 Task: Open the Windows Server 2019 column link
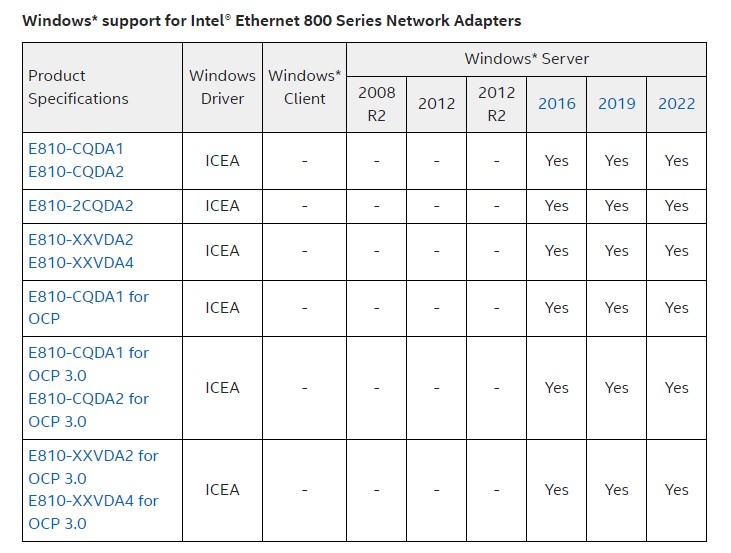pyautogui.click(x=617, y=103)
